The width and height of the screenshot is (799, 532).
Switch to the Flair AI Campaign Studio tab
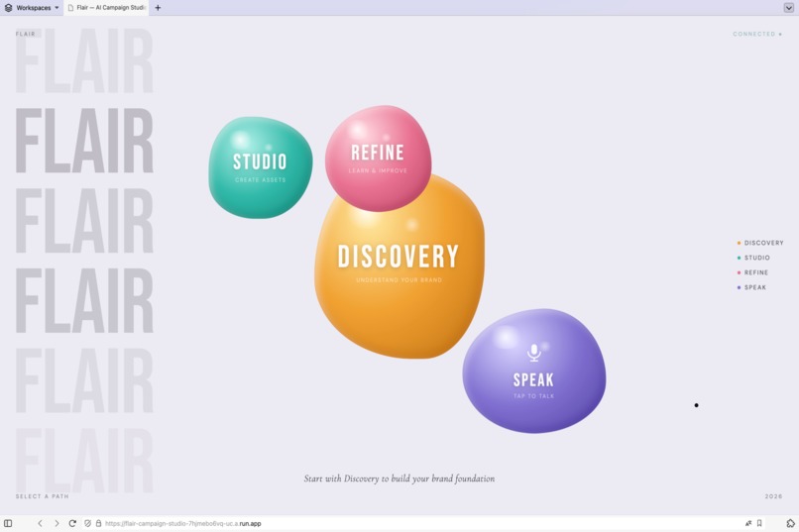[x=106, y=8]
